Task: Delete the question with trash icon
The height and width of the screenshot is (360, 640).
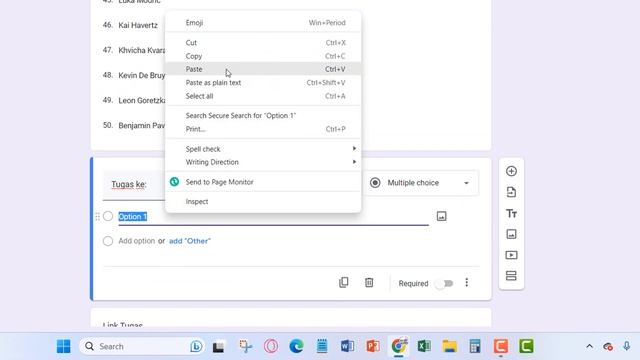Action: (369, 282)
